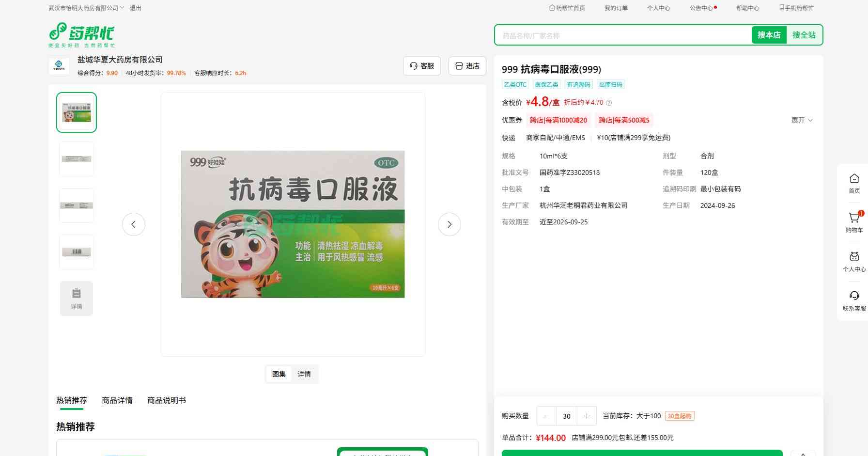The width and height of the screenshot is (868, 456).
Task: Select the second product thumbnail image
Action: pyautogui.click(x=77, y=159)
